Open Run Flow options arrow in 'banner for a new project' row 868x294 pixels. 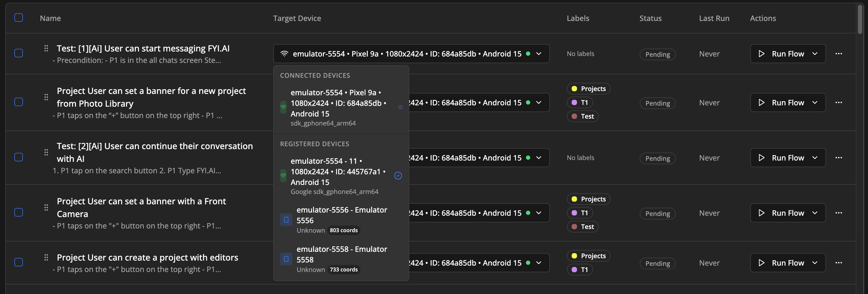click(815, 103)
